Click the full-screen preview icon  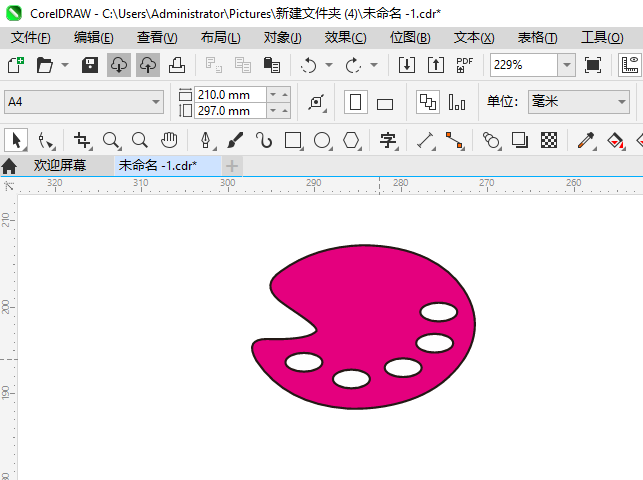point(593,65)
